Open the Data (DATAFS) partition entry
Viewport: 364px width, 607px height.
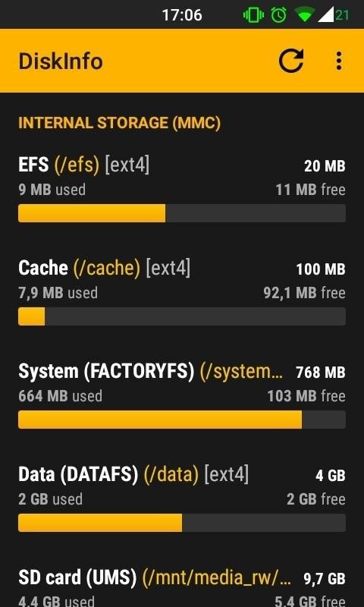tap(182, 499)
